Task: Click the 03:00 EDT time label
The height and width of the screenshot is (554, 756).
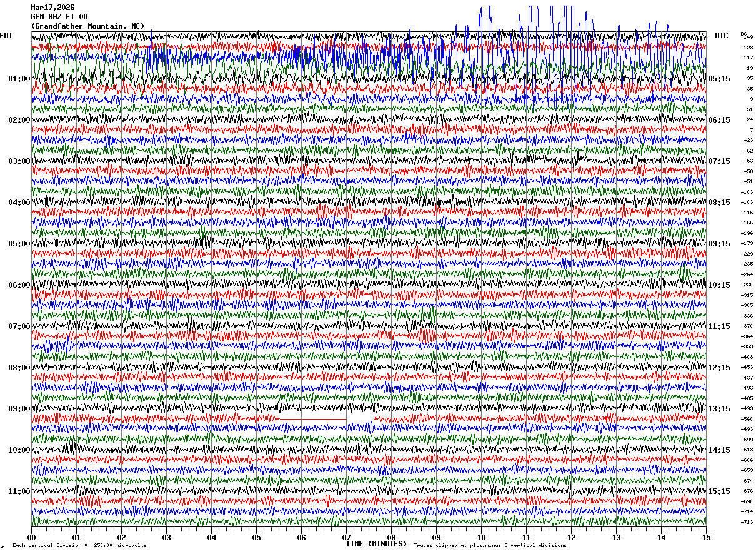Action: tap(19, 161)
